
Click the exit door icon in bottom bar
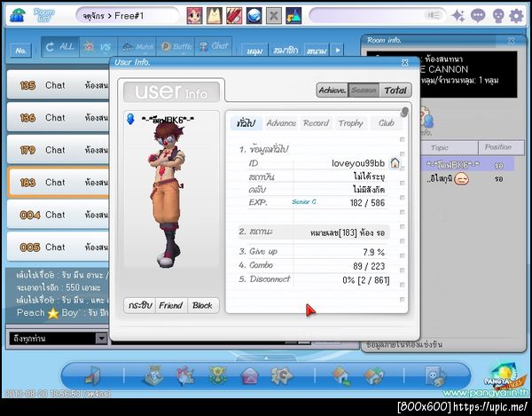(x=92, y=376)
